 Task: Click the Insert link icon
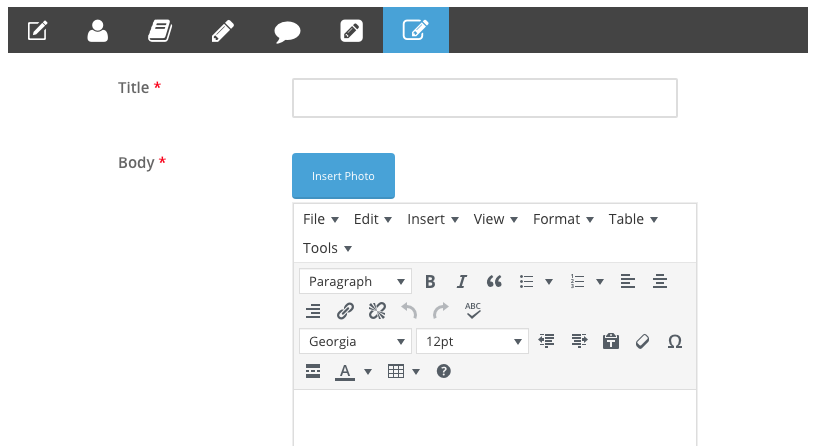tap(345, 311)
